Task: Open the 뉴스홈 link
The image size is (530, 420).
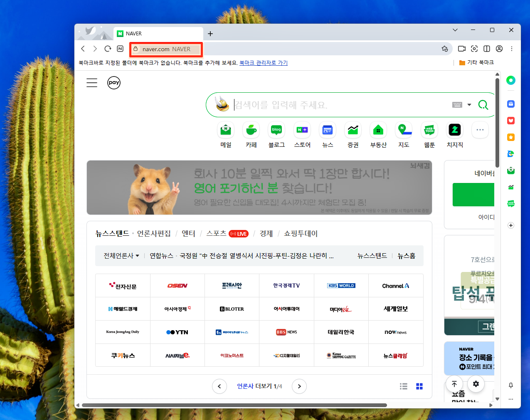Action: pos(407,256)
